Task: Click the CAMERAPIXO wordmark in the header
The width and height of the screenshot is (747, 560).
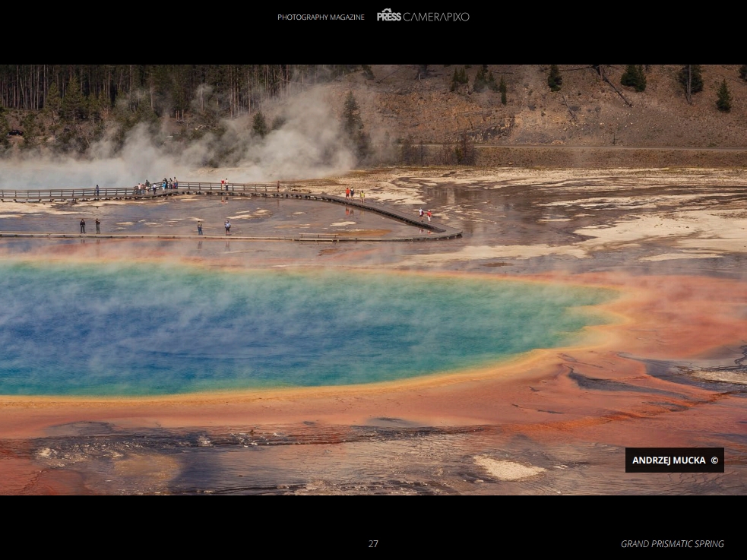Action: [435, 16]
